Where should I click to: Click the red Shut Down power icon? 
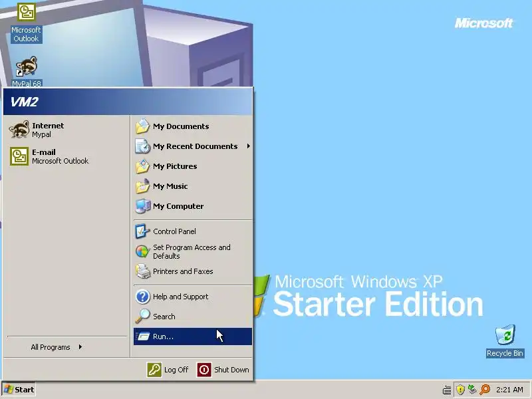coord(204,370)
